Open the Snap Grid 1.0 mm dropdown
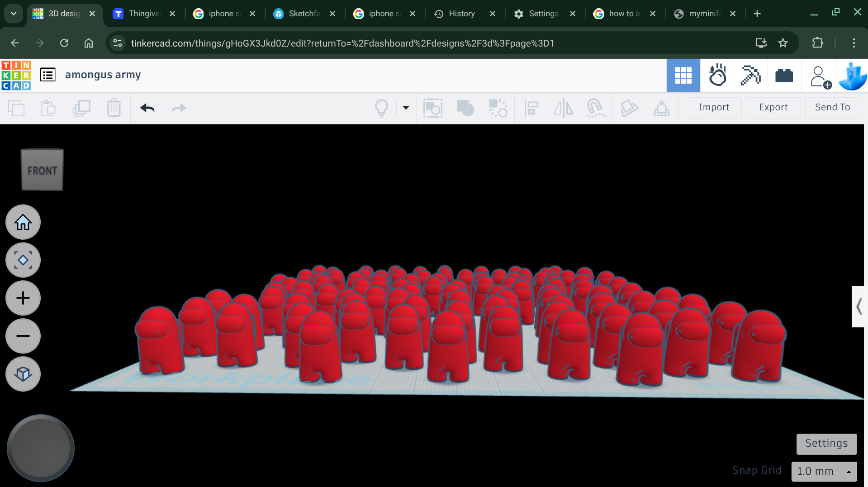This screenshot has width=868, height=487. point(824,471)
